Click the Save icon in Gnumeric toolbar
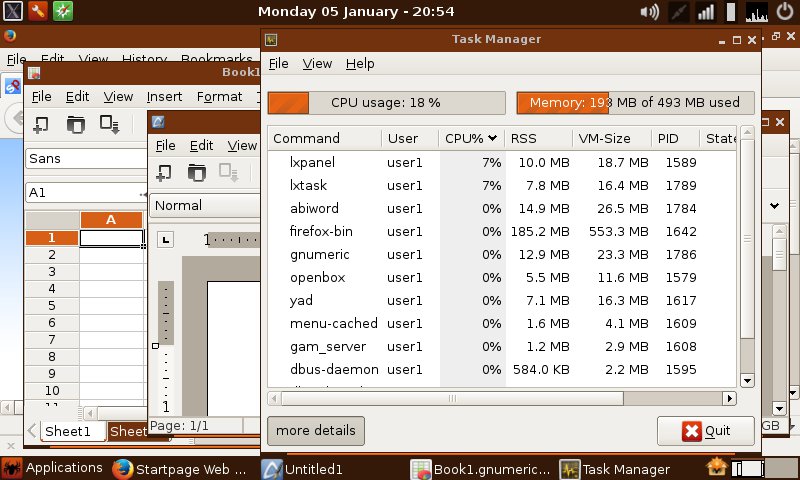This screenshot has width=800, height=480. coord(109,125)
